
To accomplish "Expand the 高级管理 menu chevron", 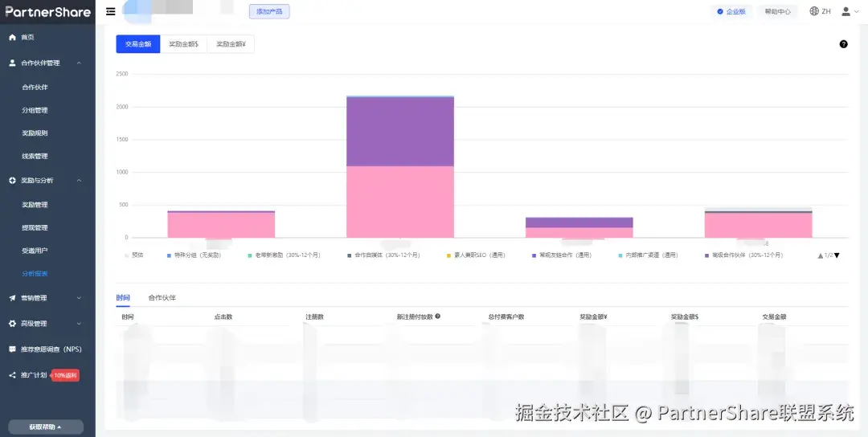I will coord(79,324).
